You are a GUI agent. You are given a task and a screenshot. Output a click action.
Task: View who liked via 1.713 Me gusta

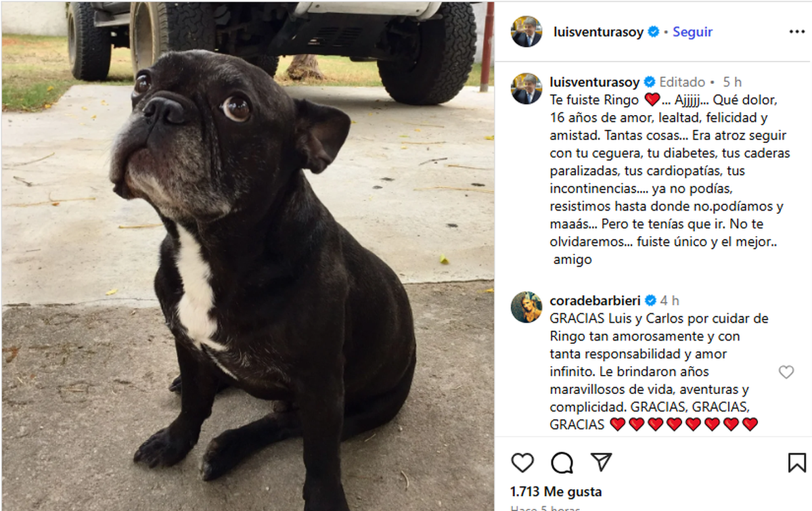(556, 492)
